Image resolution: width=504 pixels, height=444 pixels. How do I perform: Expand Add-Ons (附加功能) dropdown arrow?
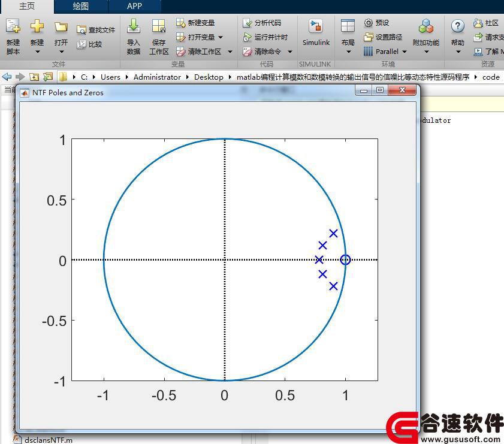427,52
